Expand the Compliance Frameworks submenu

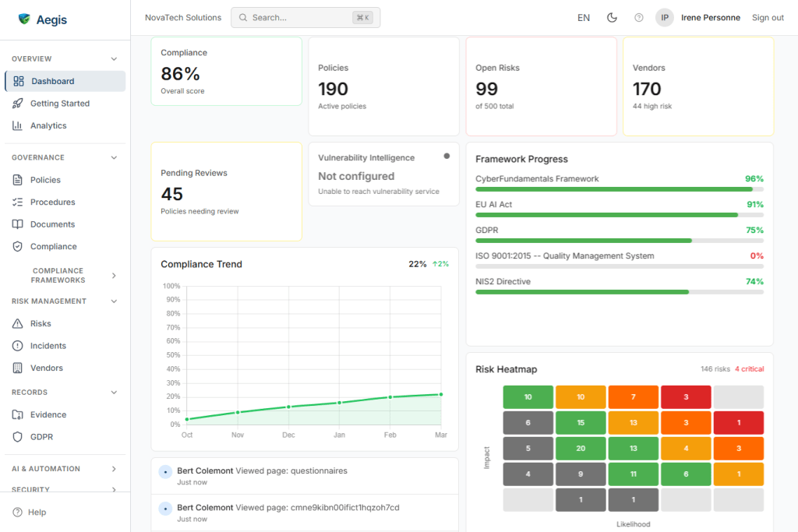[x=114, y=276]
